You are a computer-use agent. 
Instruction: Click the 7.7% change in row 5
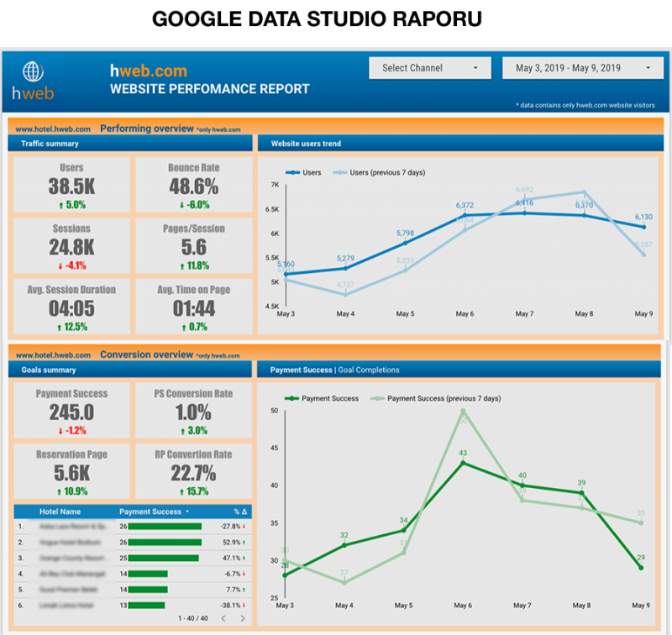pos(236,590)
